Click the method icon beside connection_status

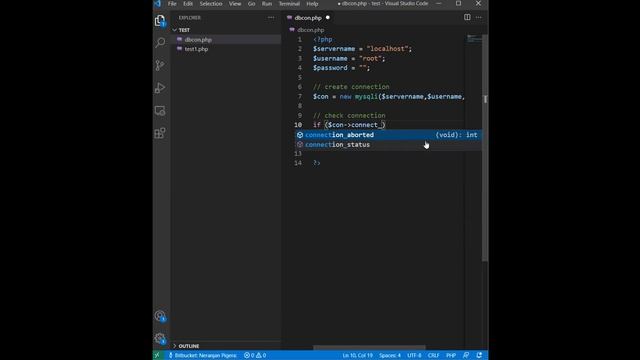[300, 144]
